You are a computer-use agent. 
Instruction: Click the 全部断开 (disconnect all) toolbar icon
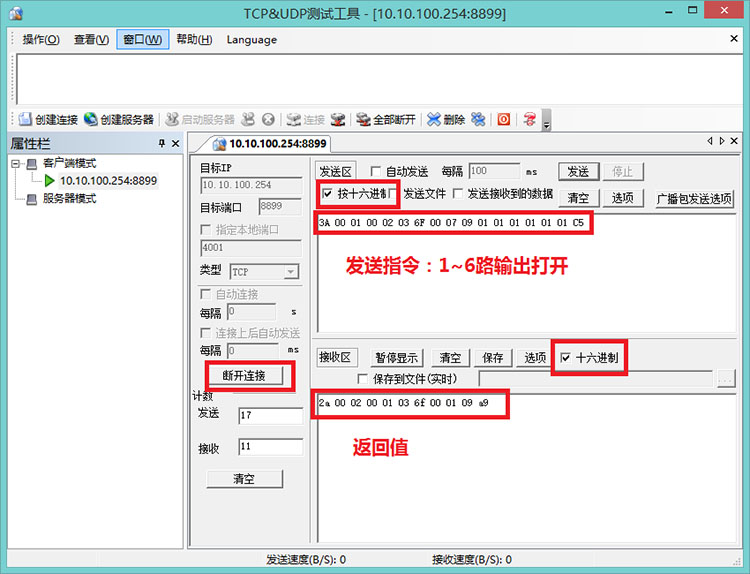[364, 119]
